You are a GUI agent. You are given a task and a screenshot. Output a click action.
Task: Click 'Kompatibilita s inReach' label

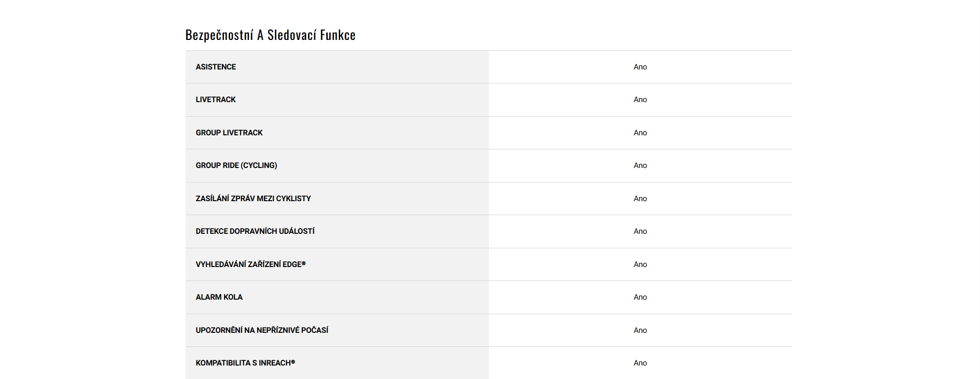point(245,363)
